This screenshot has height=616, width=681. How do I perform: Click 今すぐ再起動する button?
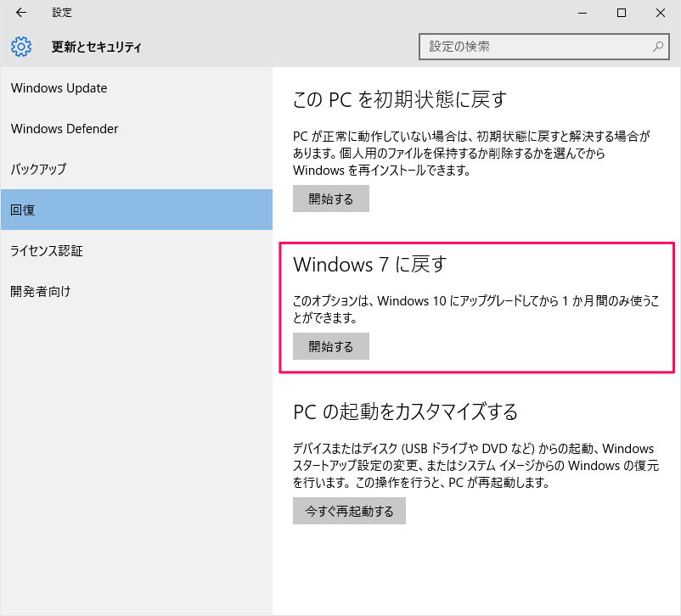coord(349,511)
